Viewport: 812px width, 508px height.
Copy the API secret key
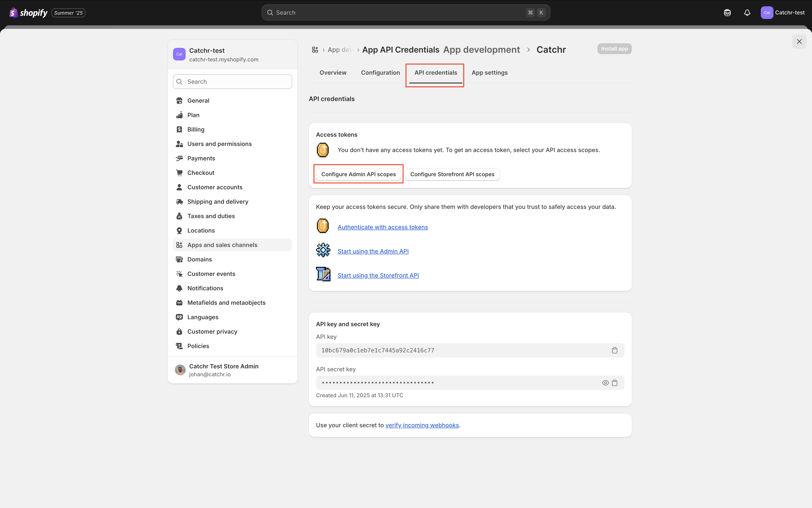(614, 383)
